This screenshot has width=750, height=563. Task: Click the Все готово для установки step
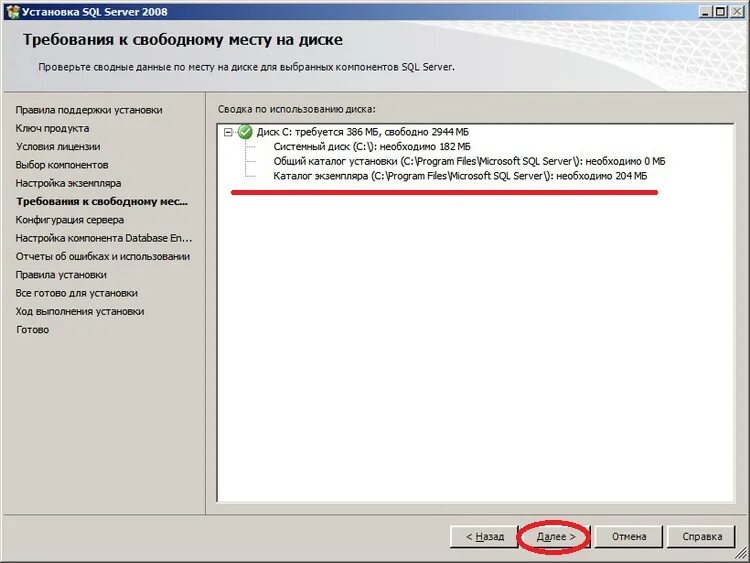coord(77,293)
